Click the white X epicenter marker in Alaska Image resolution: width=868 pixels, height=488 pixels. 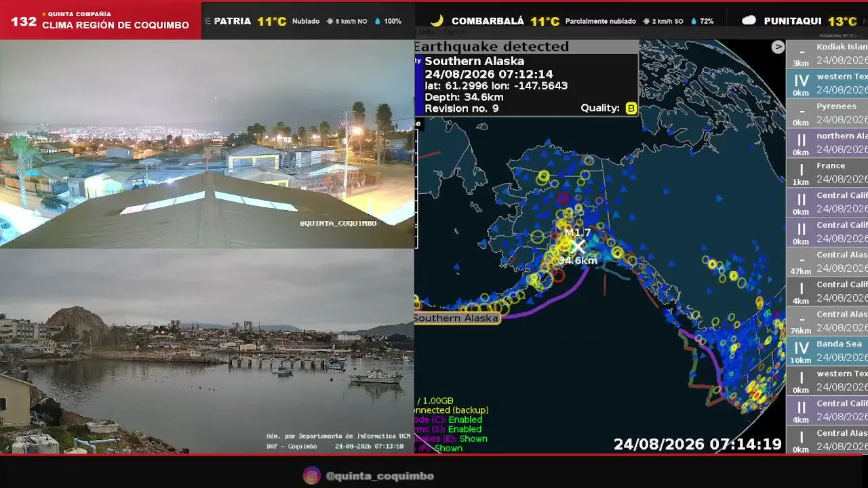(577, 246)
